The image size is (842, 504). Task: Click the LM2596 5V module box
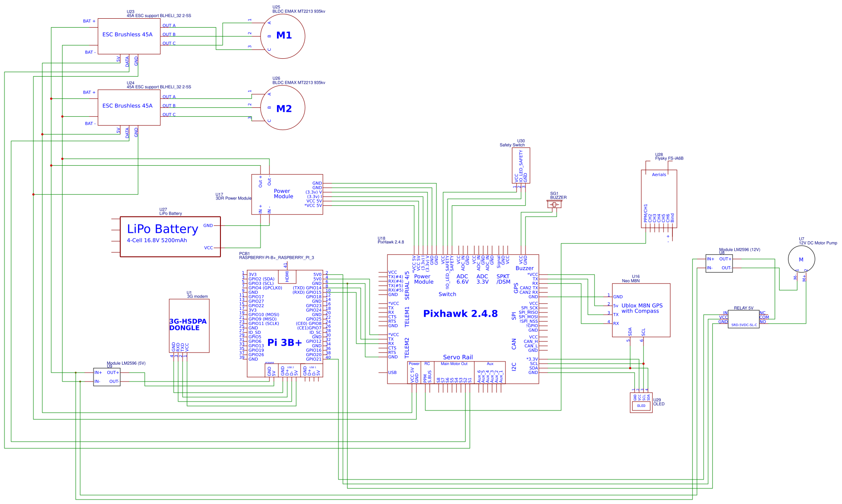107,377
